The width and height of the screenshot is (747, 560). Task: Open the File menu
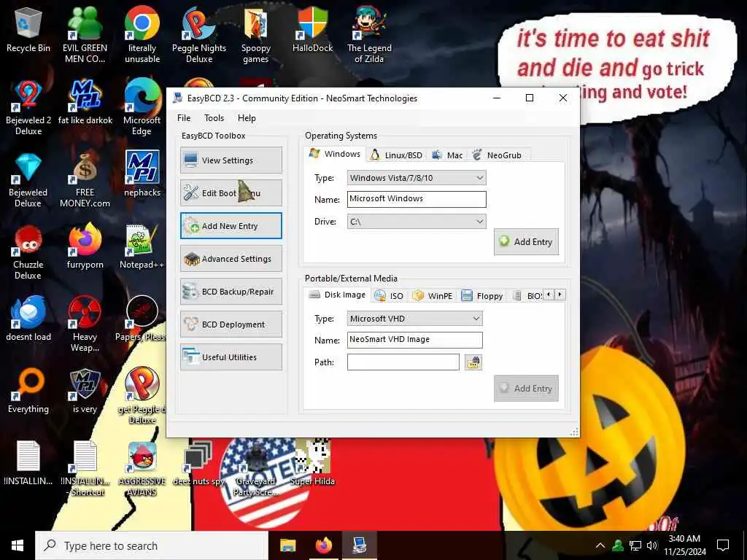tap(184, 118)
